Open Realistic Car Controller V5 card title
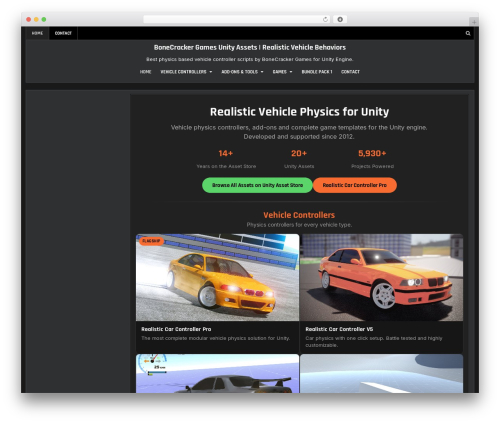This screenshot has height=423, width=500. pyautogui.click(x=339, y=329)
